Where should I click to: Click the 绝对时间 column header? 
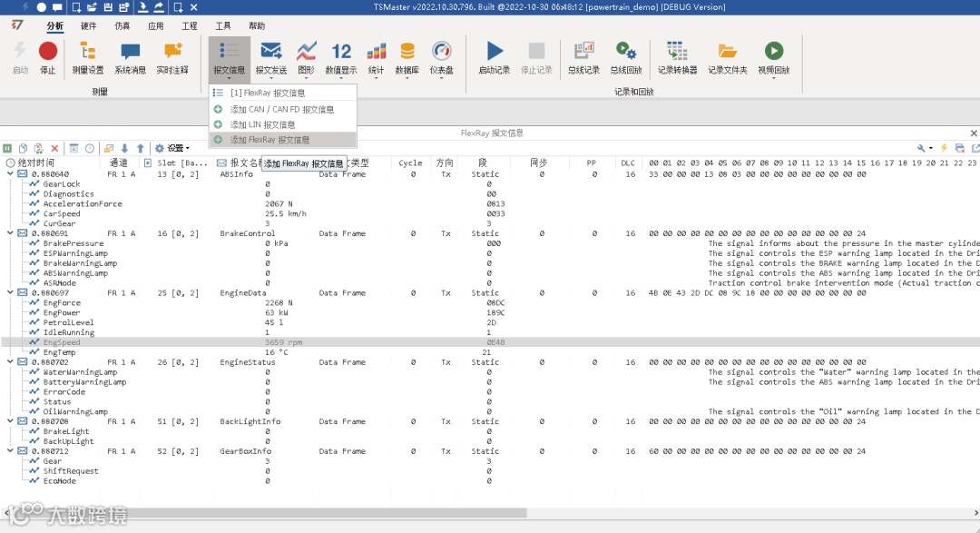point(51,163)
